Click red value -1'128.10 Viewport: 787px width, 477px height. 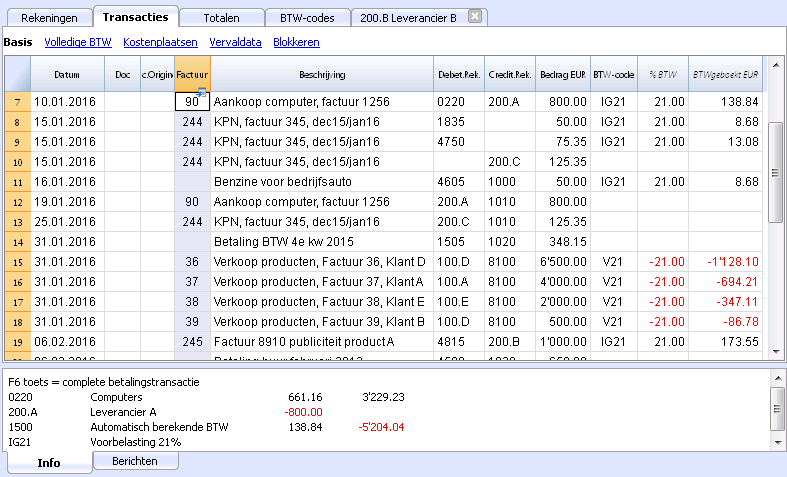(x=733, y=262)
